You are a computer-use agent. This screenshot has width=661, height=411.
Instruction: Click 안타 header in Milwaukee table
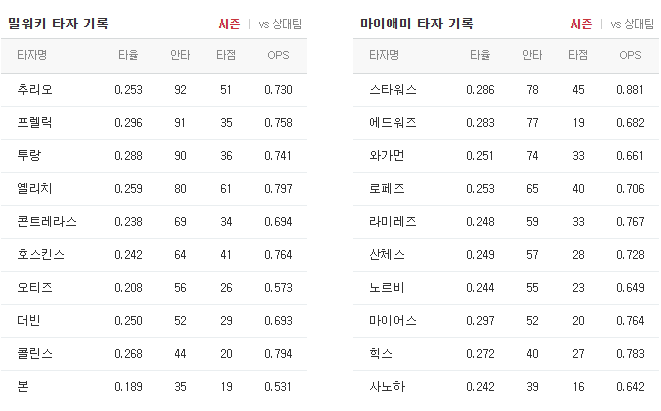[181, 55]
